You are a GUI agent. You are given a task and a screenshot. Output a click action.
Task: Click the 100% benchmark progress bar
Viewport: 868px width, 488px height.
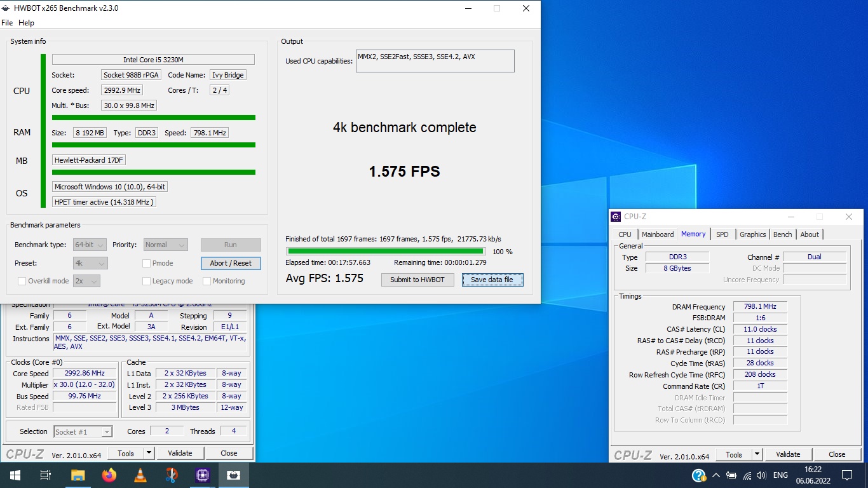(386, 252)
